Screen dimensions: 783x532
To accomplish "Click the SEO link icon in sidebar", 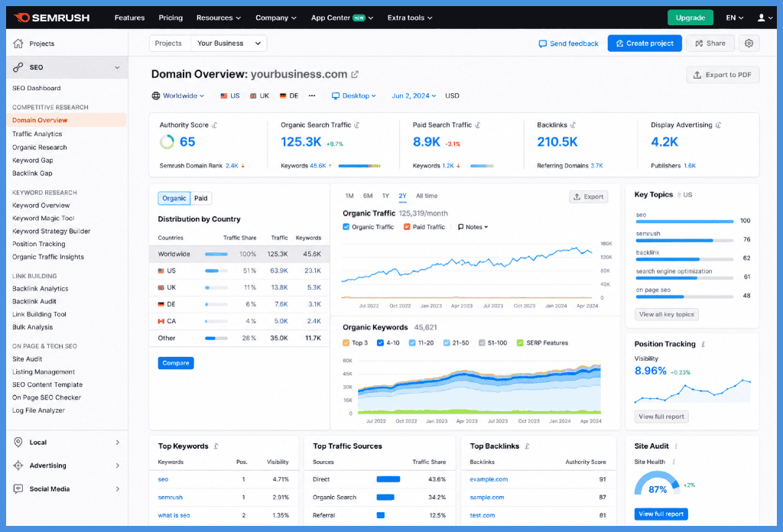I will [18, 66].
